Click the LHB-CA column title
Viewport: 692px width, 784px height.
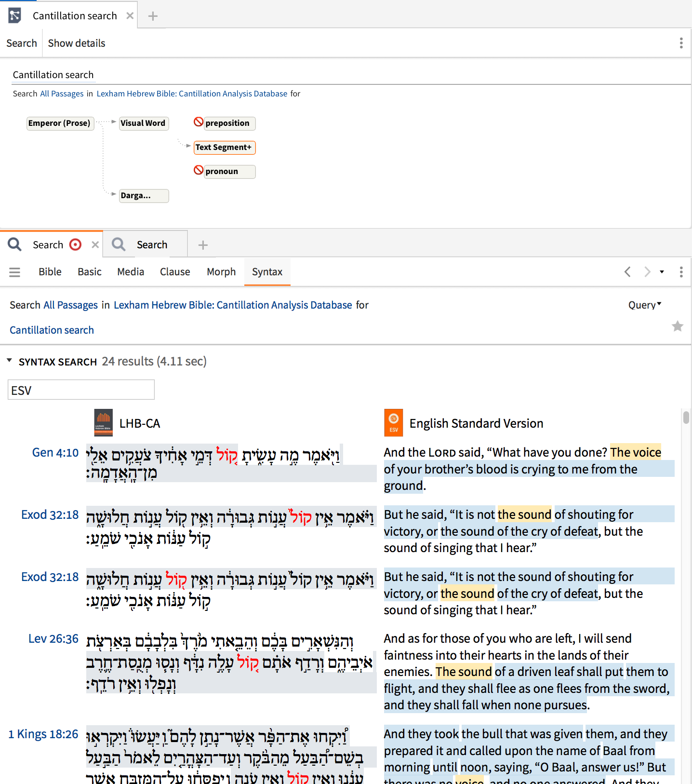(x=140, y=423)
